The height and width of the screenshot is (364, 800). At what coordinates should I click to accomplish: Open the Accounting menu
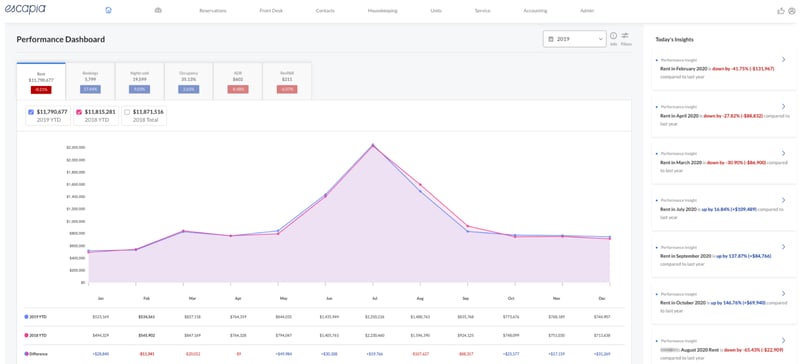(x=535, y=11)
